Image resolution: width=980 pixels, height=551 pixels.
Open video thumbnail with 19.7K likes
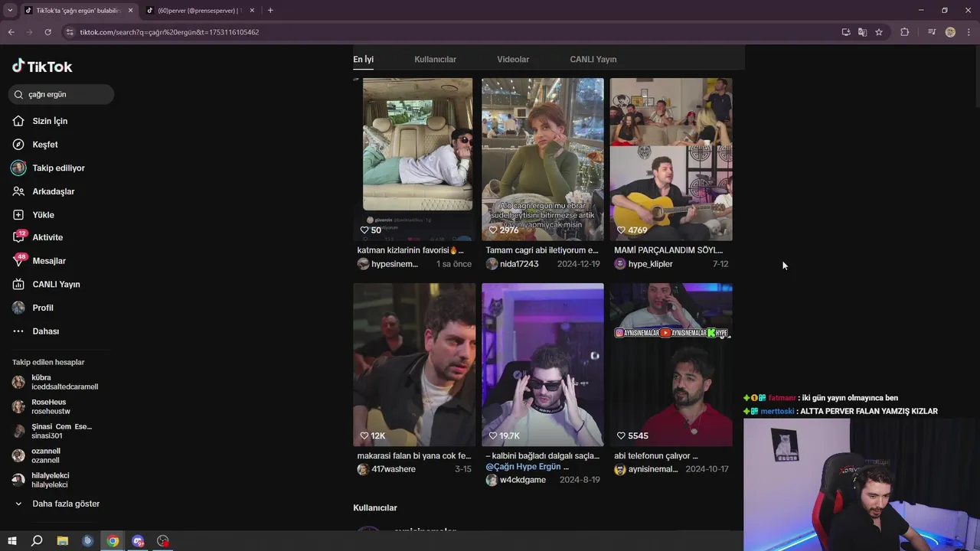(x=543, y=365)
